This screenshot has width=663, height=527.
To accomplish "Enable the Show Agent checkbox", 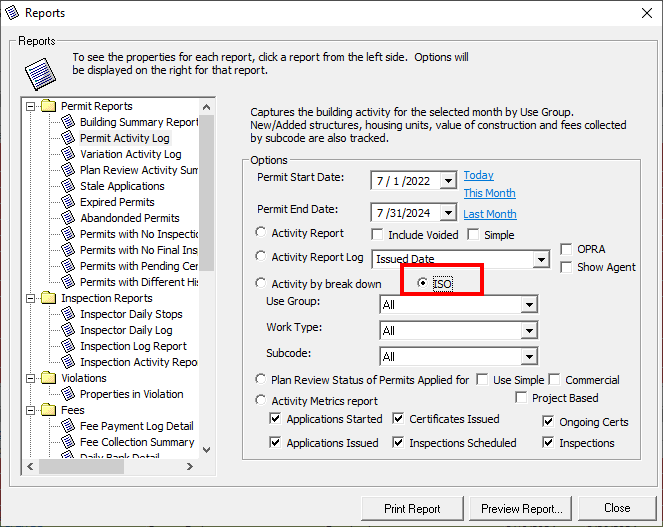I will tap(566, 267).
